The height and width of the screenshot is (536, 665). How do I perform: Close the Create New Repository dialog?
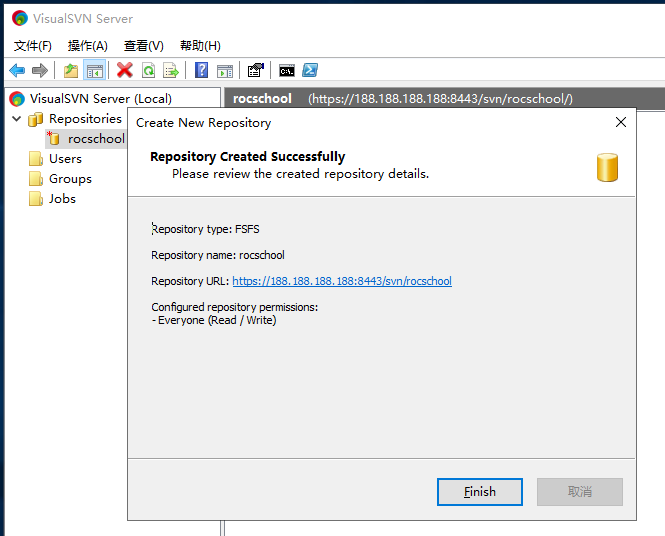pyautogui.click(x=620, y=122)
